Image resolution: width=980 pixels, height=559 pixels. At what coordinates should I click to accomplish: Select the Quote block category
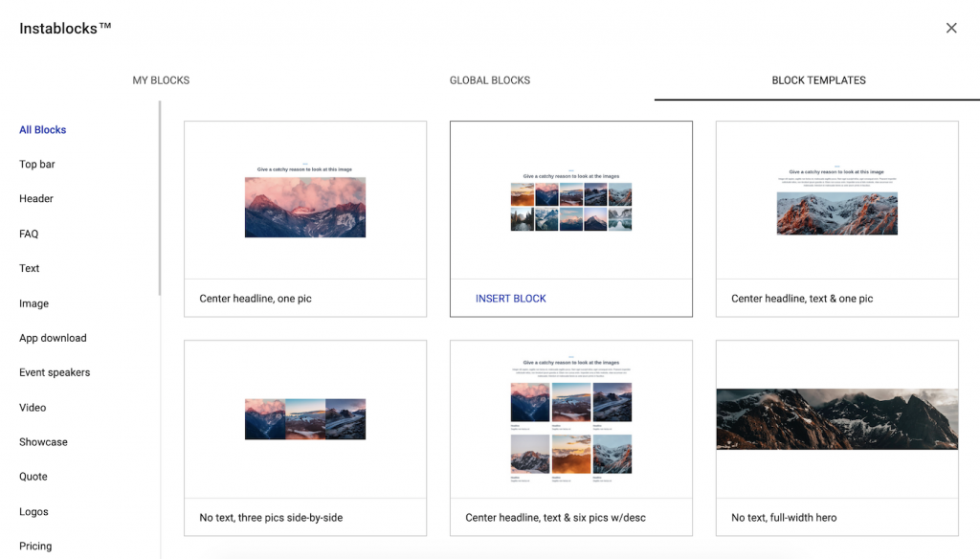(33, 476)
